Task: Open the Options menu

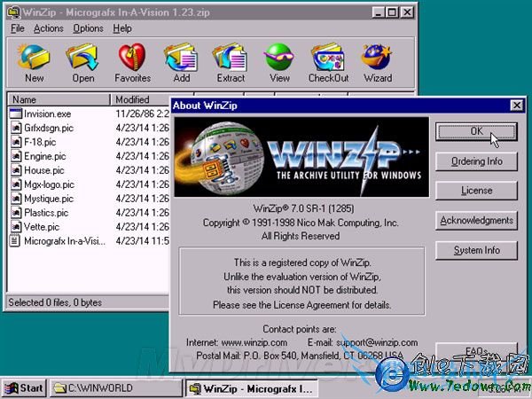Action: (x=88, y=28)
